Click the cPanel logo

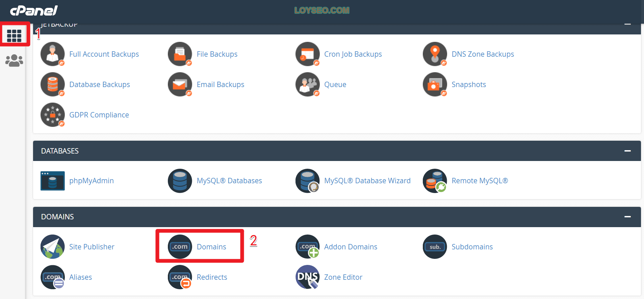click(x=34, y=10)
